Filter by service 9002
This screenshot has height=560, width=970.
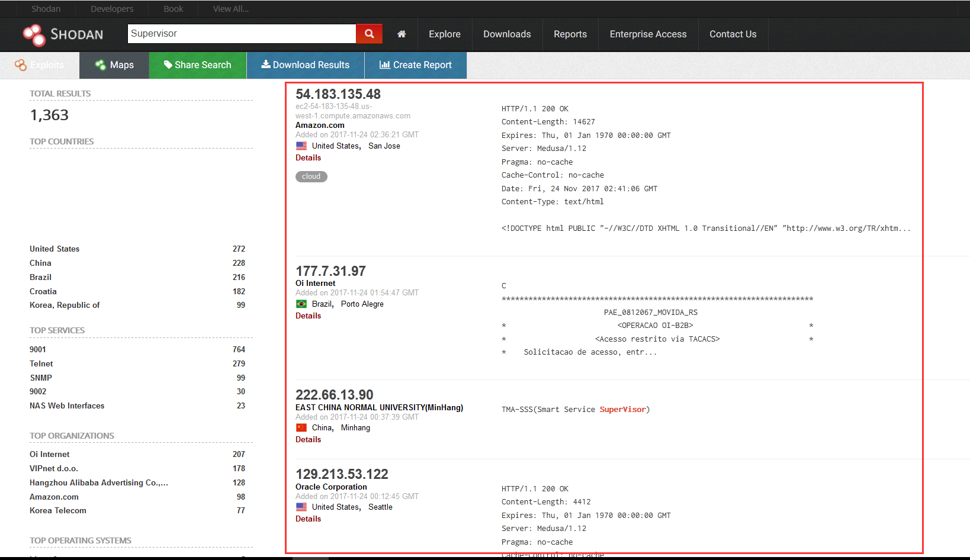click(38, 392)
